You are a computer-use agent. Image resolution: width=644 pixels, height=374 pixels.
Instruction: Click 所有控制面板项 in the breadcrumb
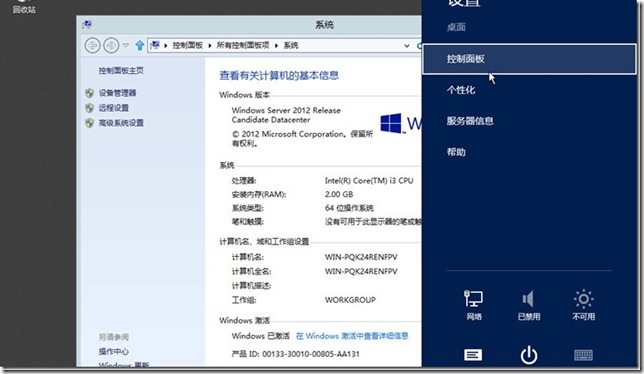tap(243, 45)
